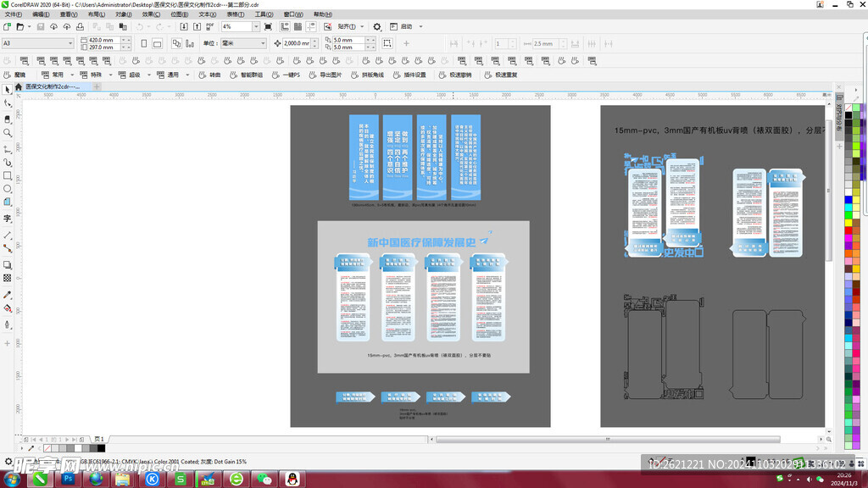This screenshot has width=868, height=488.
Task: Click the 智能群组 plugin button
Action: [251, 75]
